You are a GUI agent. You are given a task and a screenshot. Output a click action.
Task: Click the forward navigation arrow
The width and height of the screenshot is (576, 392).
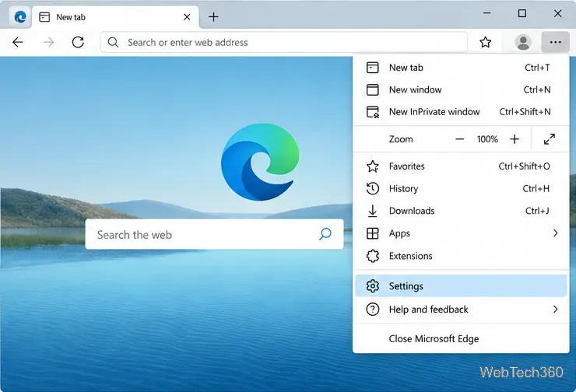[48, 42]
